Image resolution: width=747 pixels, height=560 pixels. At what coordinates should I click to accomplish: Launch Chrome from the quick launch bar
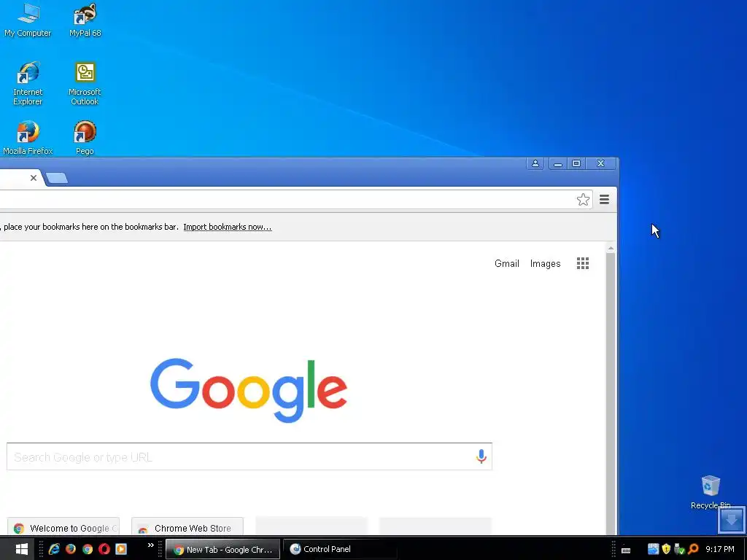[88, 549]
